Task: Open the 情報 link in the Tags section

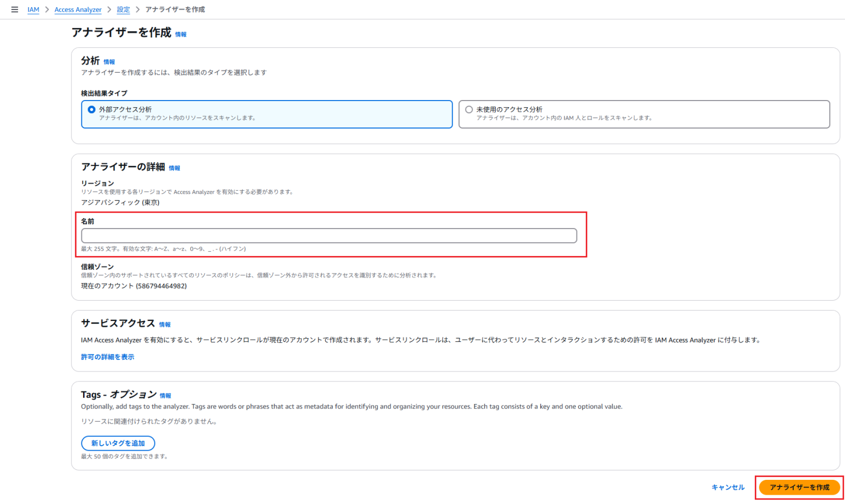Action: [167, 395]
